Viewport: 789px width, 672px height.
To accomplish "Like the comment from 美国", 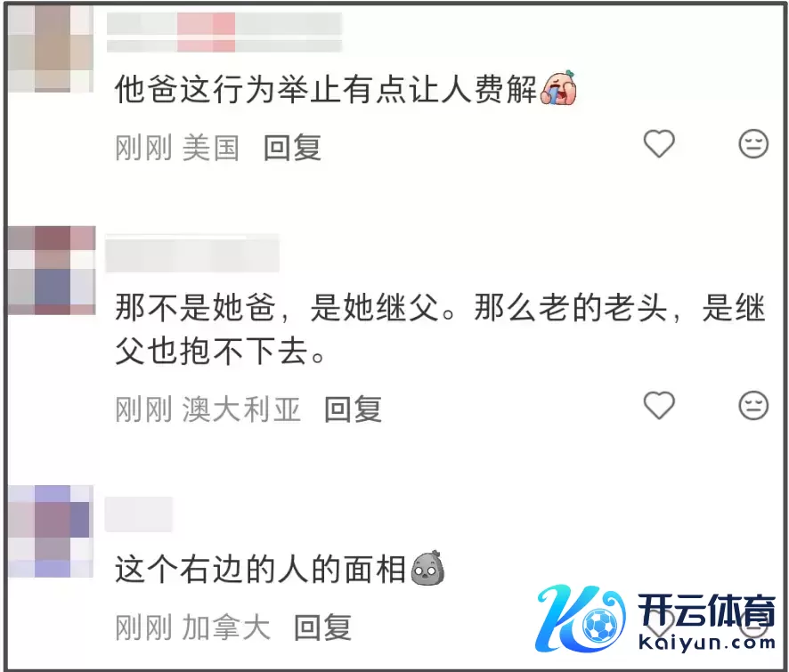I will [659, 144].
